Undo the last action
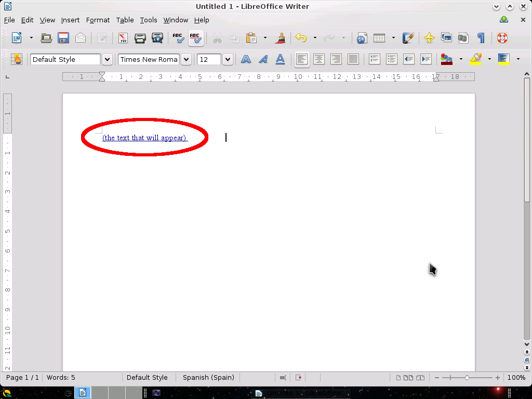 point(301,38)
